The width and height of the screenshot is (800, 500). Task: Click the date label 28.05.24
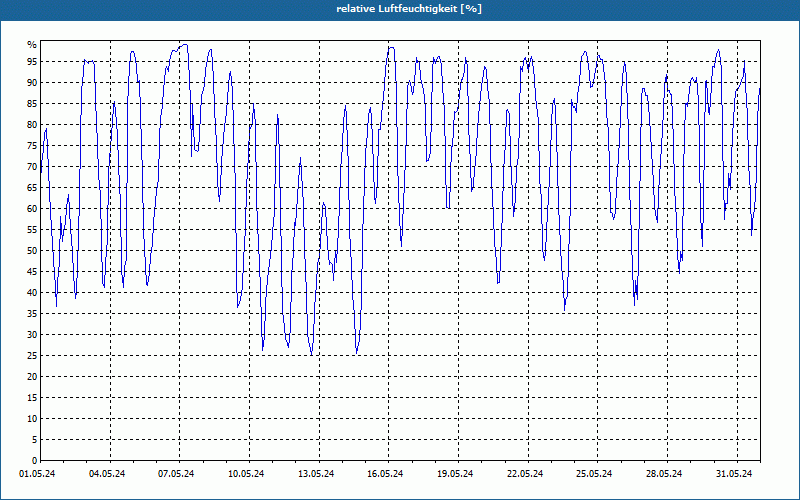[664, 474]
